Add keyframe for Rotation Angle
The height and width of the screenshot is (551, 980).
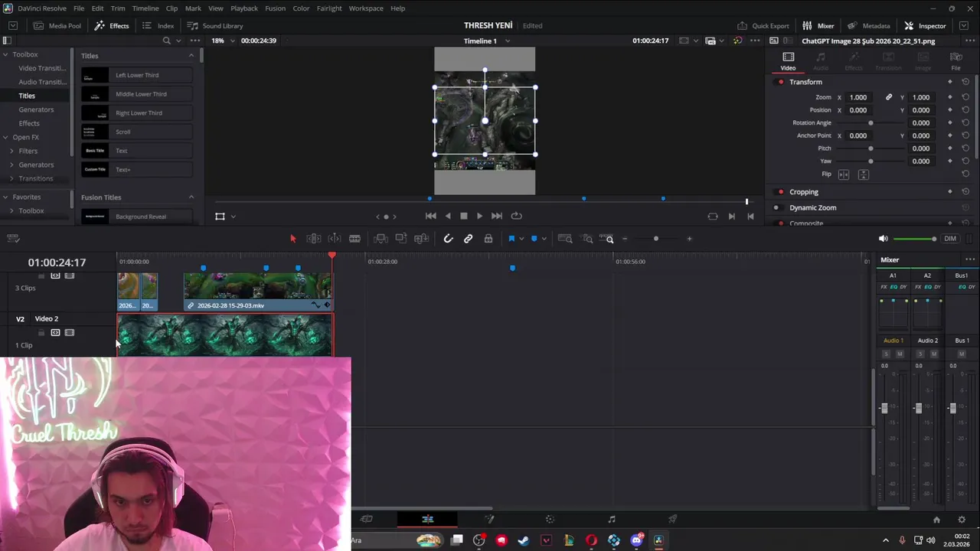[x=950, y=122]
